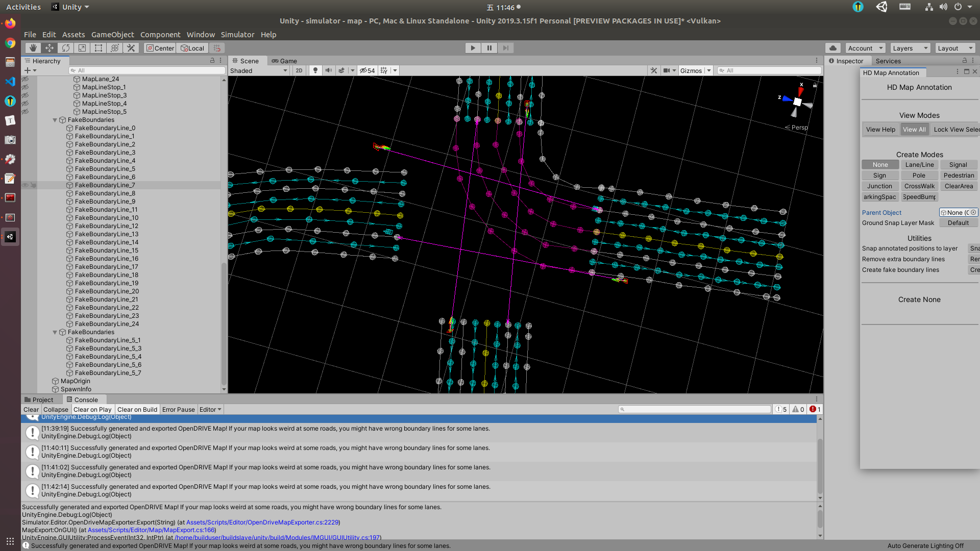Open the Layout dropdown
The height and width of the screenshot is (551, 980).
pos(955,48)
